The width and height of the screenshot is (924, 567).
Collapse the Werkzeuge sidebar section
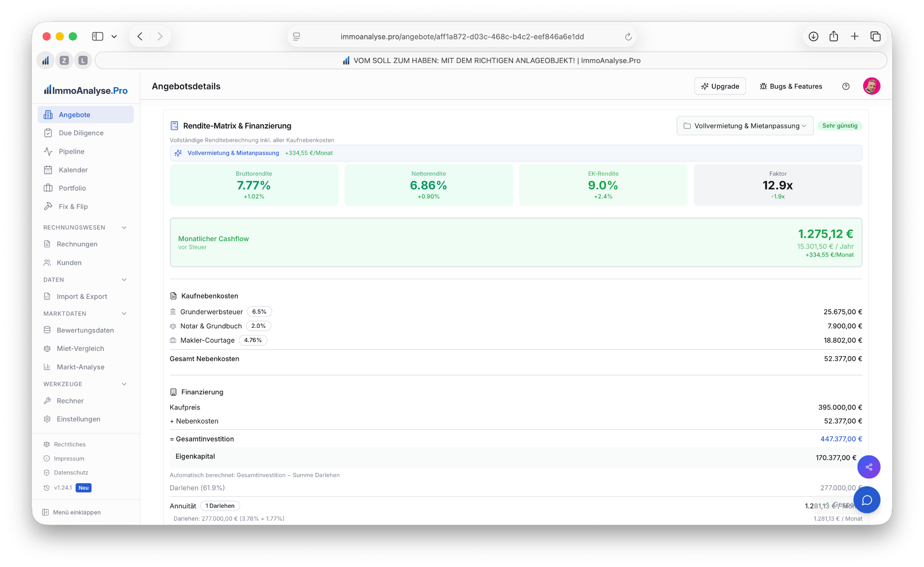124,384
